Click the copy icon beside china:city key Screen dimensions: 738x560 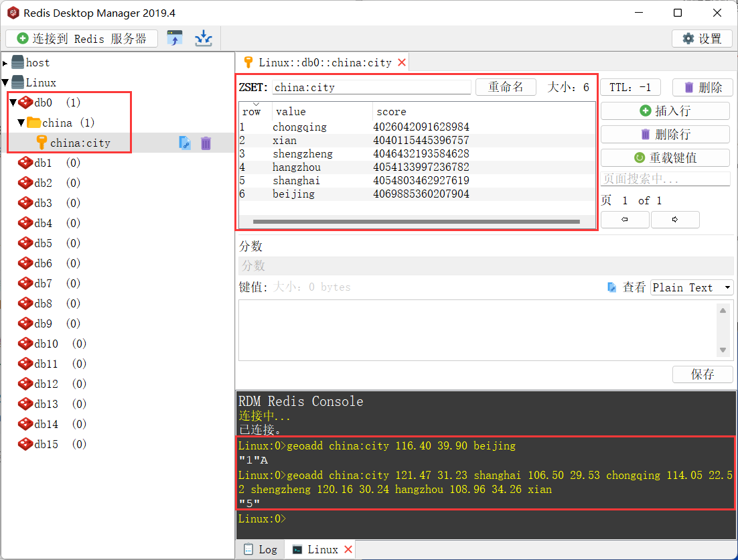click(185, 143)
